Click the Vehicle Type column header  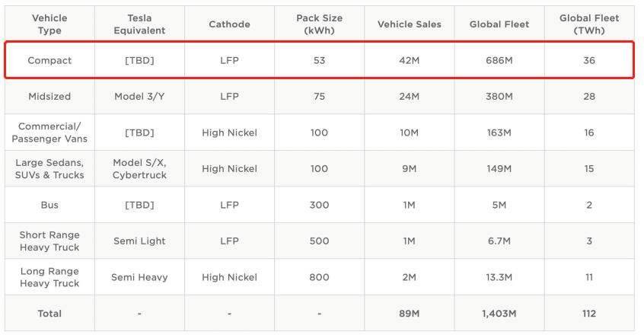pos(49,24)
